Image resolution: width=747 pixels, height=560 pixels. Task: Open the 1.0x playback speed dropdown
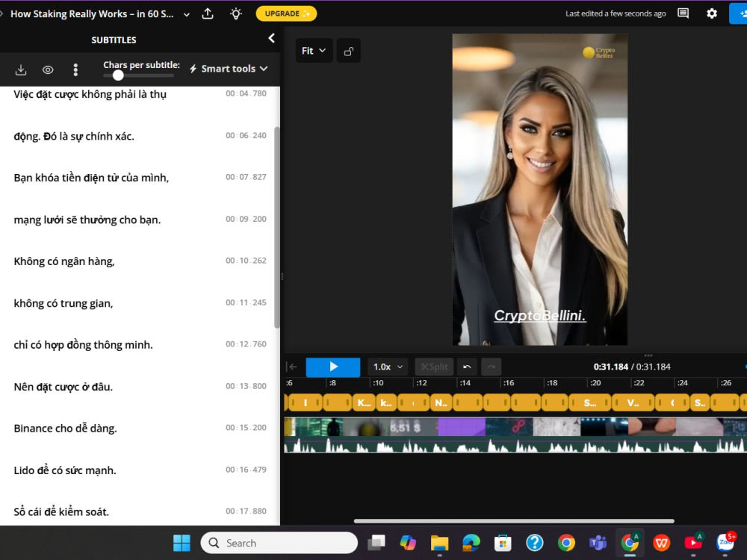388,367
